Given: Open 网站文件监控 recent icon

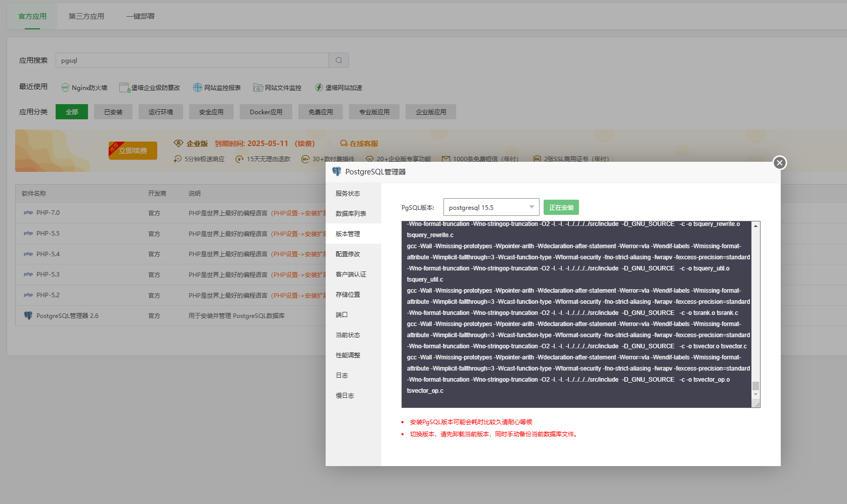Looking at the screenshot, I should (x=258, y=87).
